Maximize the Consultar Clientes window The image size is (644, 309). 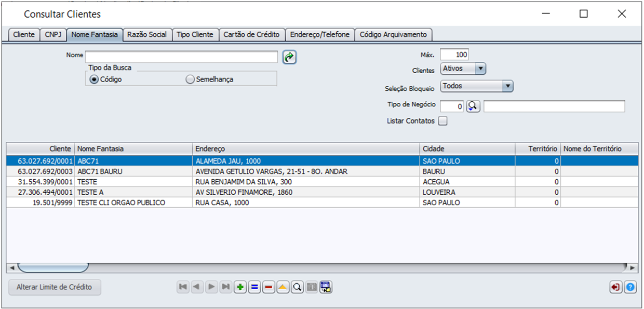(x=584, y=14)
